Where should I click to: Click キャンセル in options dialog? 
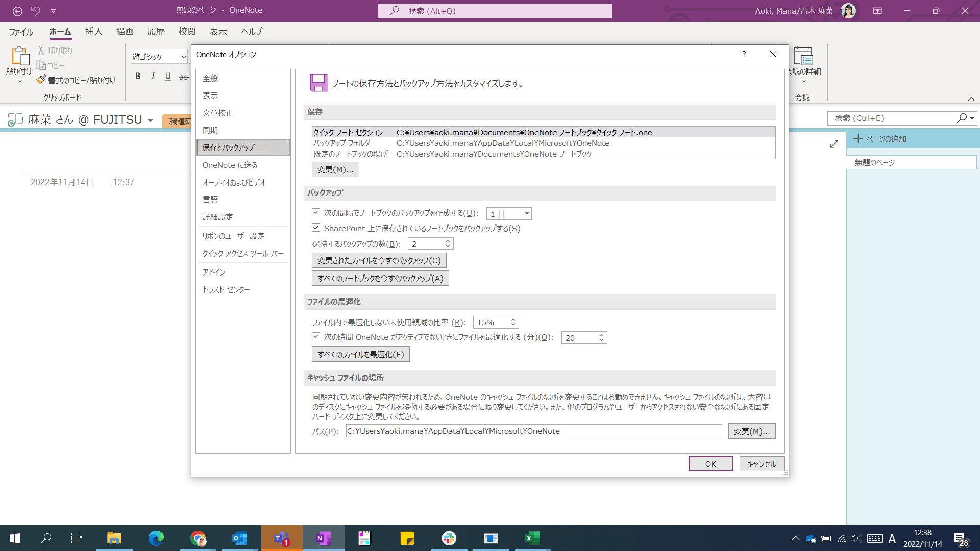[762, 464]
